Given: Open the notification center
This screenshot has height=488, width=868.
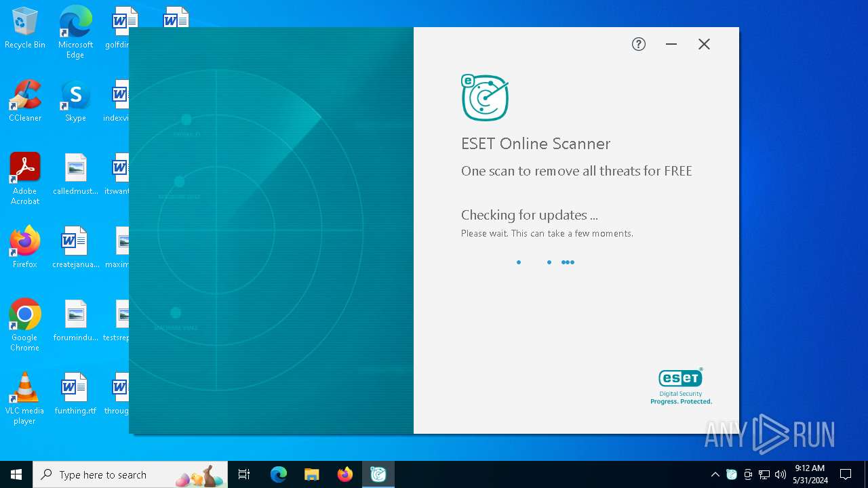Looking at the screenshot, I should pyautogui.click(x=846, y=474).
